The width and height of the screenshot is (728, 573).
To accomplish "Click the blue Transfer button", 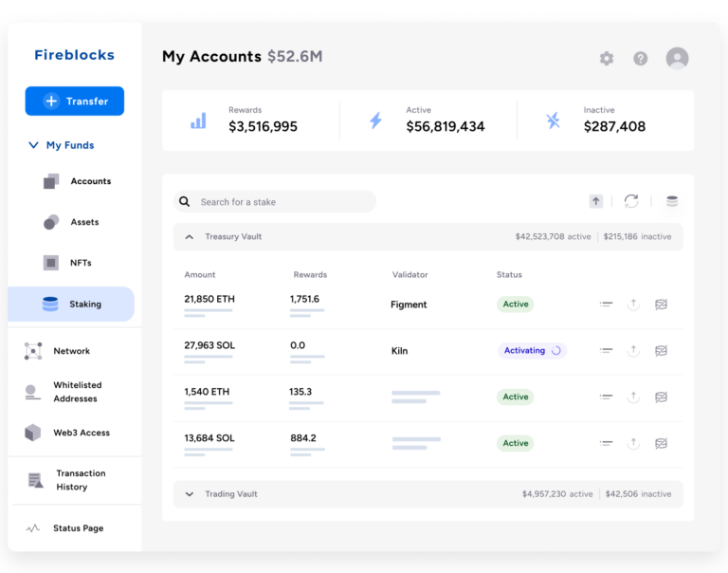I will (75, 102).
